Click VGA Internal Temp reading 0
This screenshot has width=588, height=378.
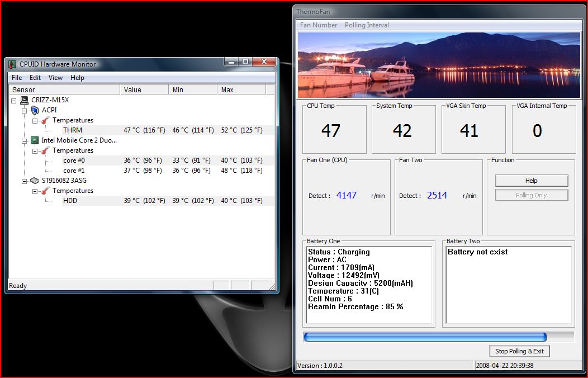tap(537, 131)
